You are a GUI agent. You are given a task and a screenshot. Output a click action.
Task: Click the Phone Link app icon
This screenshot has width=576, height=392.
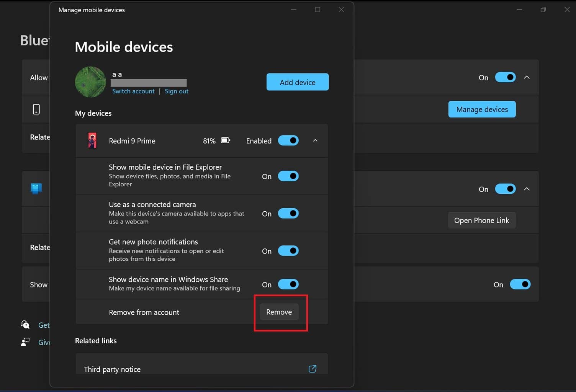point(36,188)
